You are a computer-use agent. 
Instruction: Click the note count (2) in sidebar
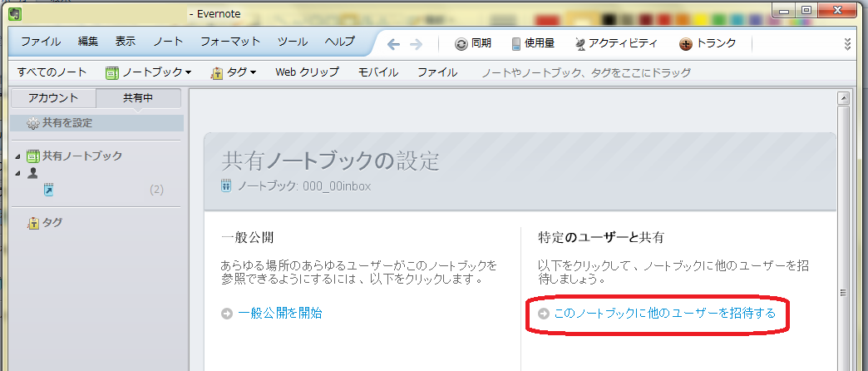pyautogui.click(x=156, y=190)
